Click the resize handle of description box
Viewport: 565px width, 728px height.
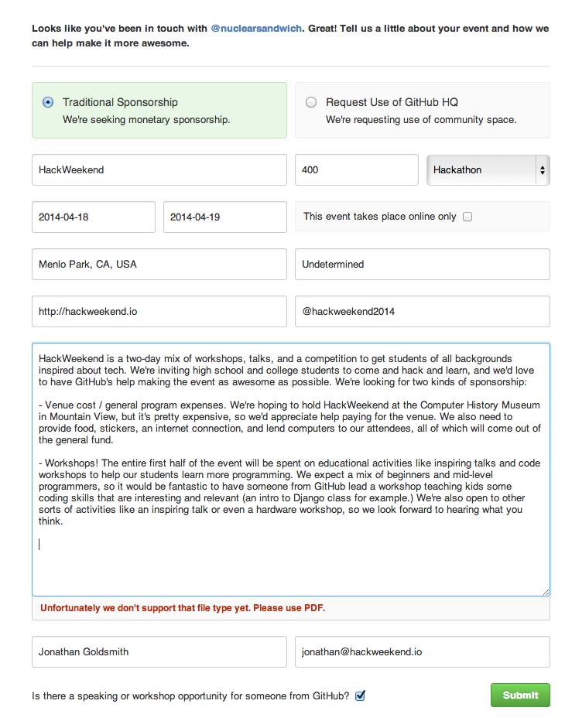pos(546,592)
